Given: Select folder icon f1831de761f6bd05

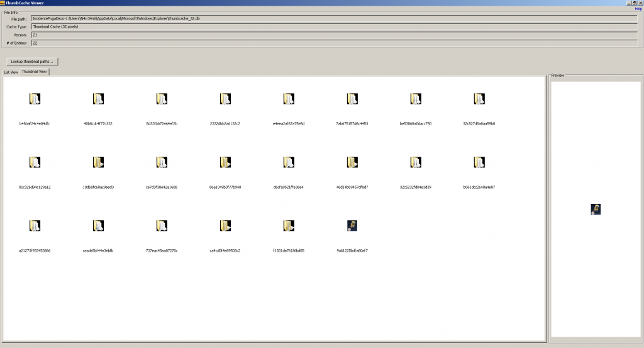Looking at the screenshot, I should click(x=289, y=226).
